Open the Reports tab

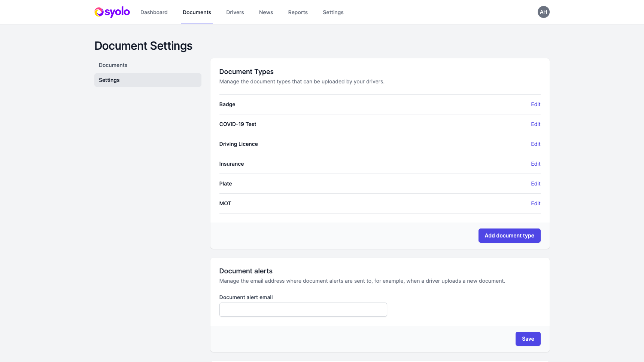coord(298,12)
